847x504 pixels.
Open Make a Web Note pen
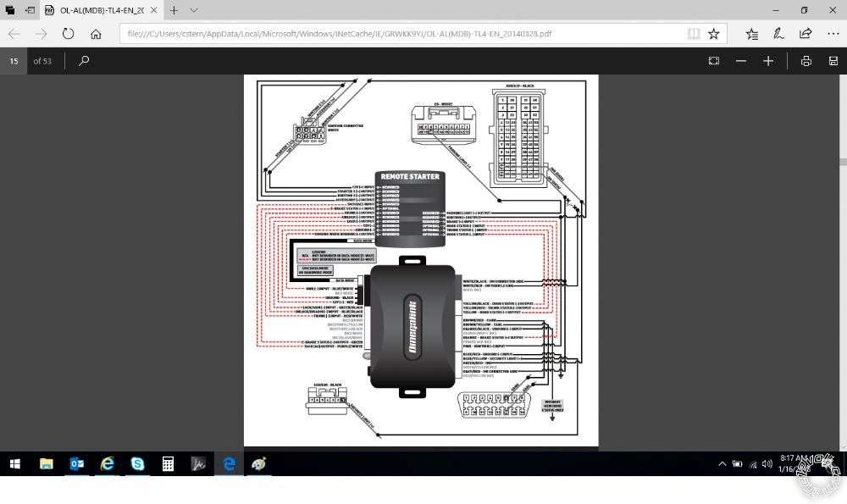pyautogui.click(x=778, y=34)
